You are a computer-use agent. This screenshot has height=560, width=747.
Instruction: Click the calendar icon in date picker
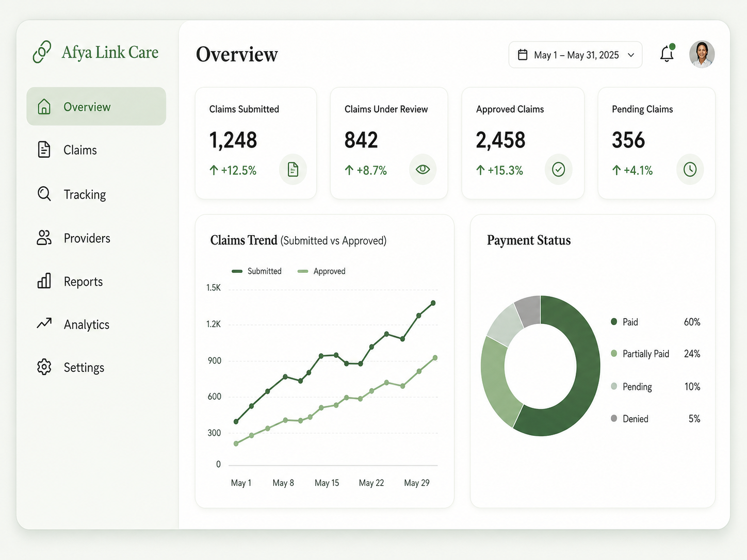(x=523, y=55)
